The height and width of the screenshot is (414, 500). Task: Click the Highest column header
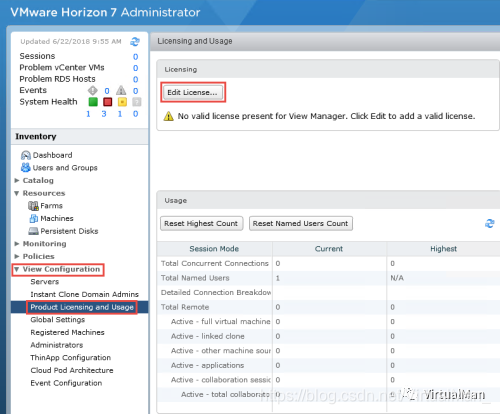443,249
